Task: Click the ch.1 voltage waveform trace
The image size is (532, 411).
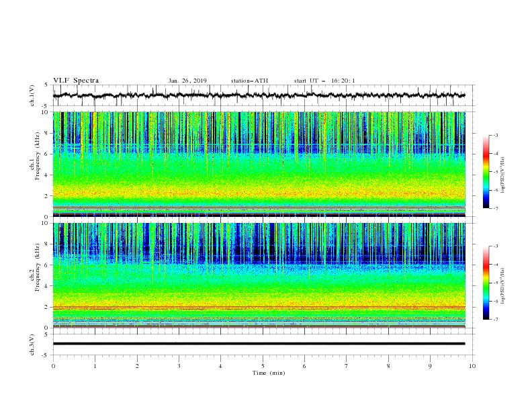Action: click(x=259, y=95)
